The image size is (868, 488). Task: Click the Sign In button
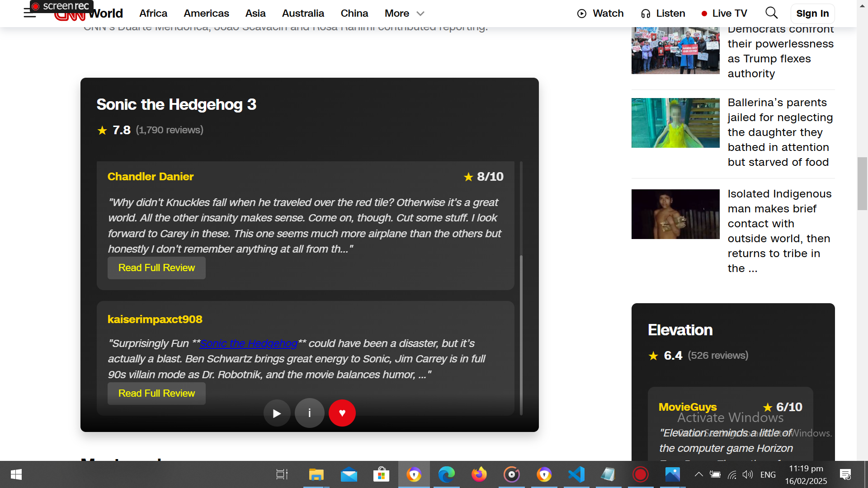click(x=812, y=14)
